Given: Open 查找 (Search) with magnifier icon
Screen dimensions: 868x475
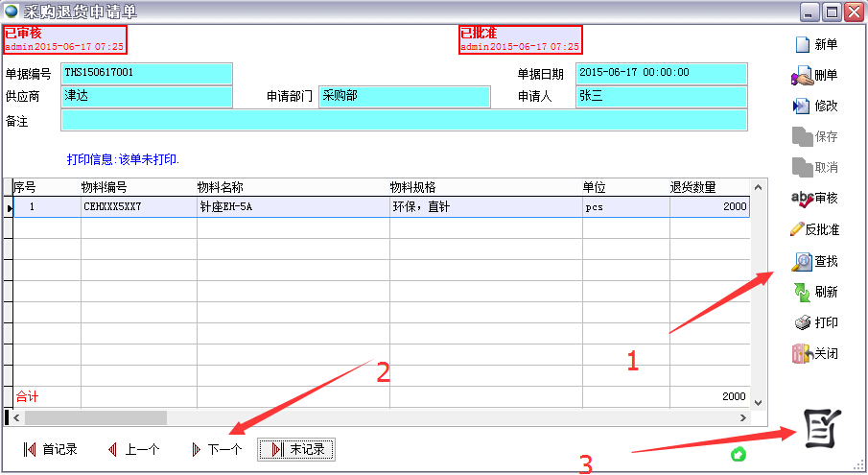Looking at the screenshot, I should point(801,261).
